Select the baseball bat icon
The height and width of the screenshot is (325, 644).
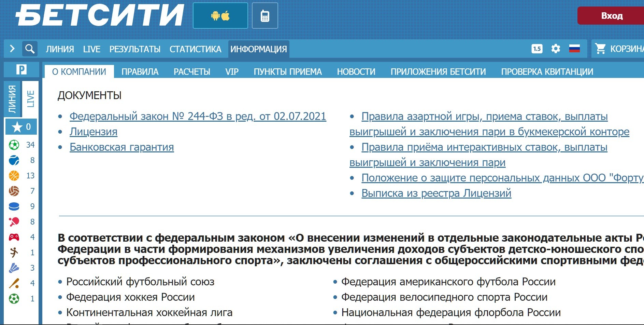click(x=14, y=283)
